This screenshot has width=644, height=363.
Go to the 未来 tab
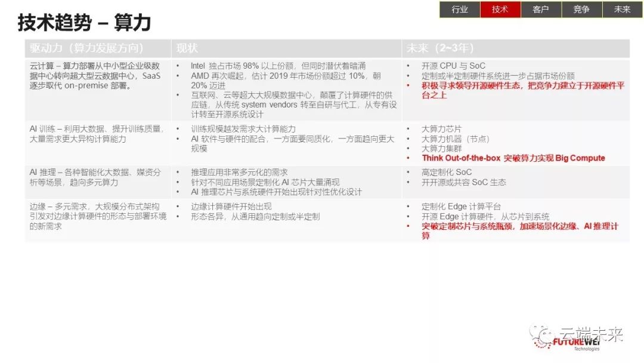tap(622, 10)
